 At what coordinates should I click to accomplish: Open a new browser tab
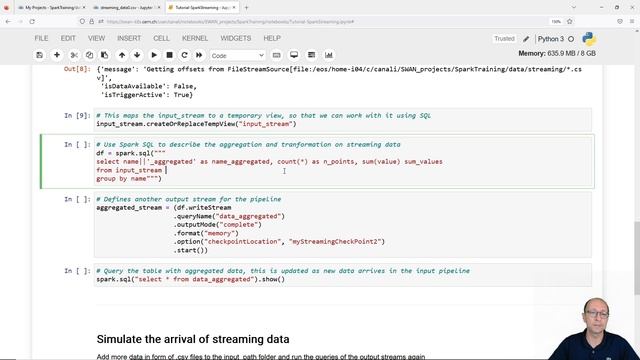click(246, 7)
